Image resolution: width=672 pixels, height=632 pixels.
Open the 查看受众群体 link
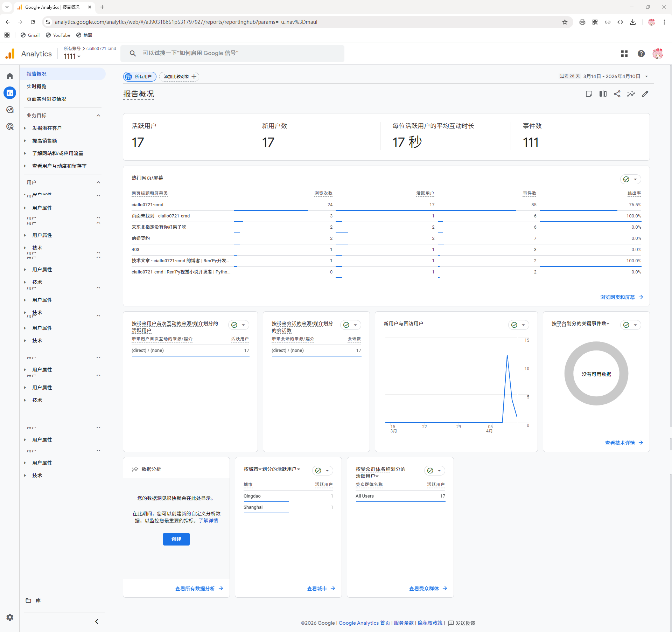(x=428, y=589)
